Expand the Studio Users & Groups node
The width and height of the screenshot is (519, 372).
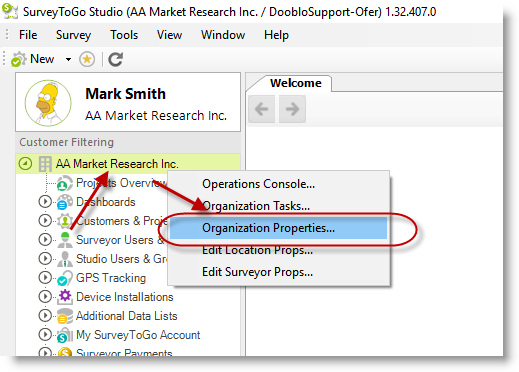tap(45, 259)
